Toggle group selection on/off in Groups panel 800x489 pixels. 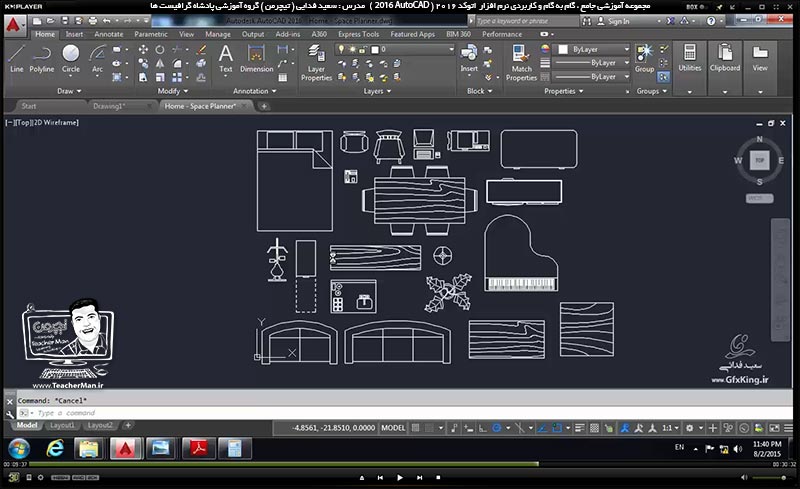point(663,77)
